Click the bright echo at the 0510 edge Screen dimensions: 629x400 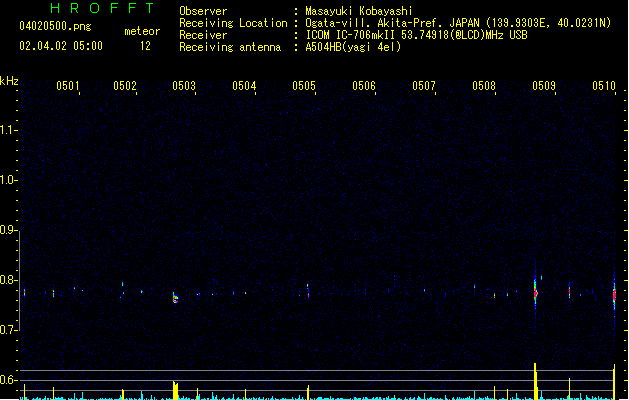click(614, 295)
